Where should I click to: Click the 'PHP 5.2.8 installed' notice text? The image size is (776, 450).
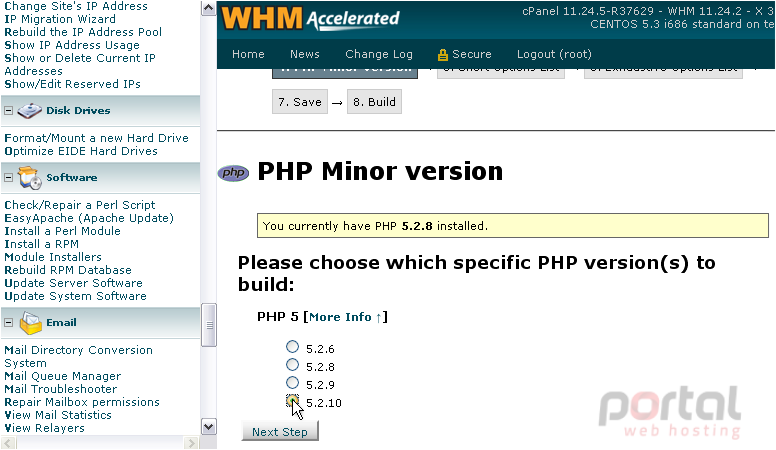(x=375, y=226)
